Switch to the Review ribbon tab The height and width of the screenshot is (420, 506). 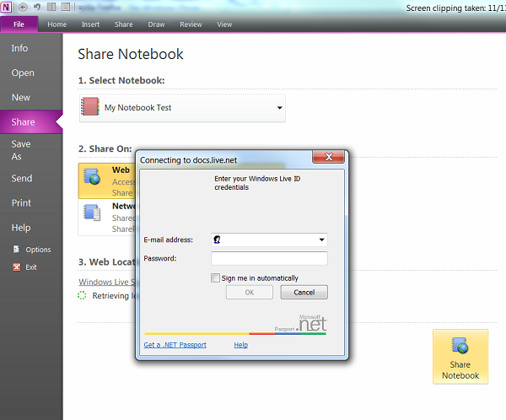tap(191, 24)
